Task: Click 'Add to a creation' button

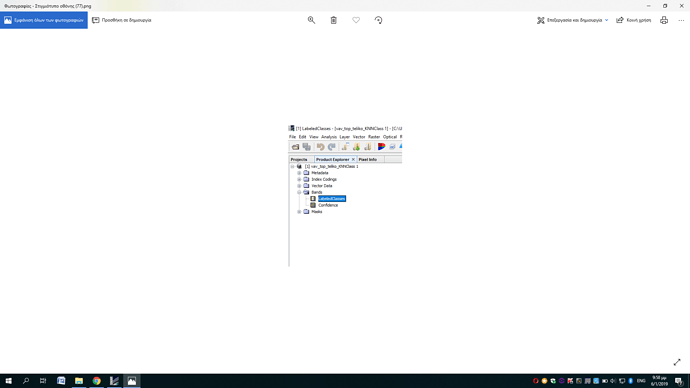Action: point(121,20)
